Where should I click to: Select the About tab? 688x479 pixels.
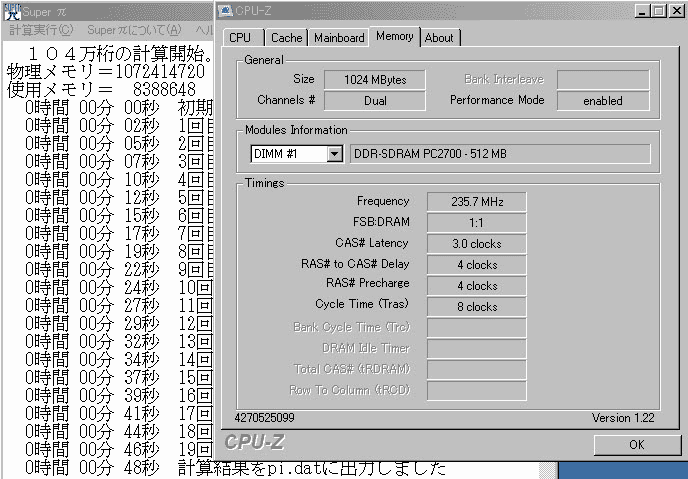pyautogui.click(x=439, y=38)
